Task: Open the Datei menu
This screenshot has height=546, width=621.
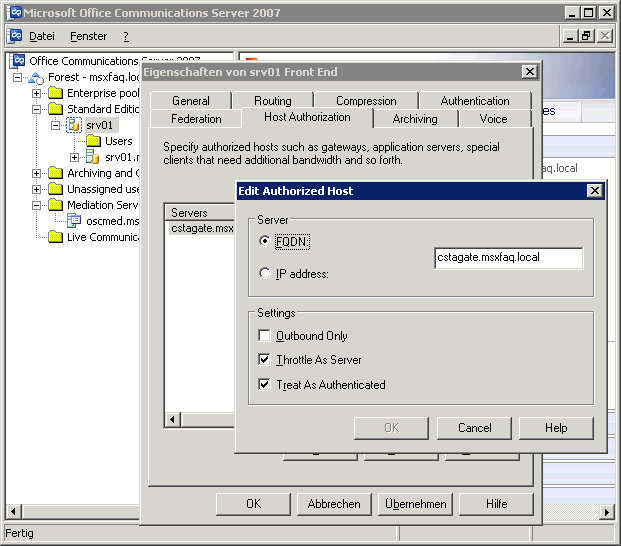Action: click(x=42, y=36)
